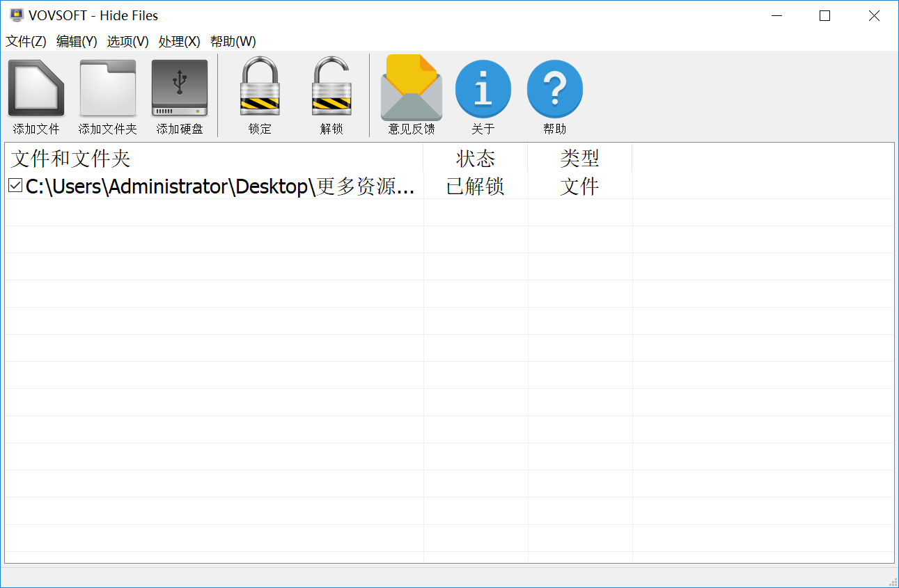Open the 选项(V) menu

(127, 42)
